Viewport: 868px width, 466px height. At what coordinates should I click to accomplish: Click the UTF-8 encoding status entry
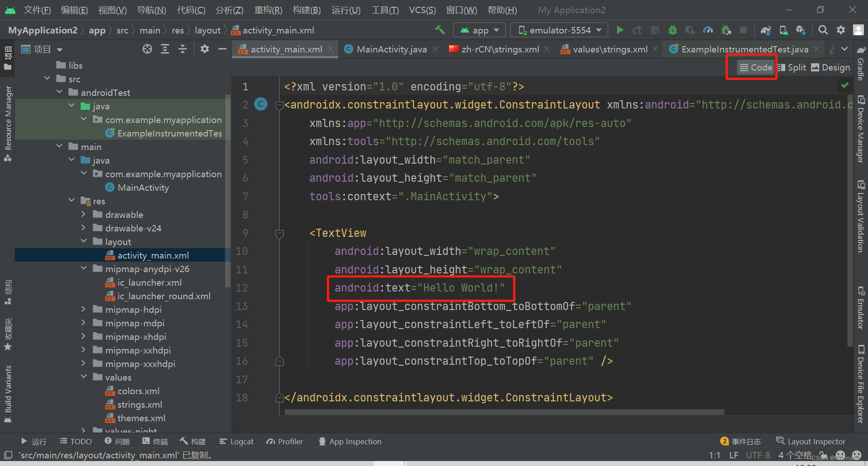758,455
